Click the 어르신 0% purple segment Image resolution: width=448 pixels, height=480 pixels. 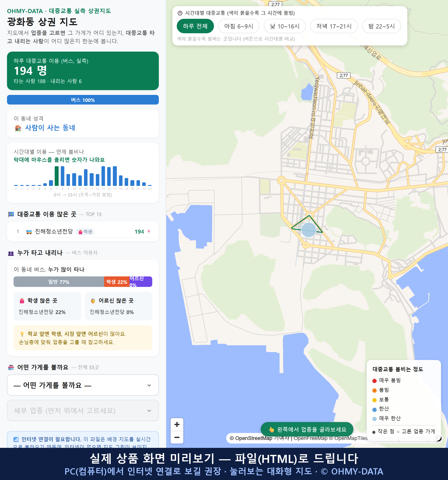pos(141,282)
